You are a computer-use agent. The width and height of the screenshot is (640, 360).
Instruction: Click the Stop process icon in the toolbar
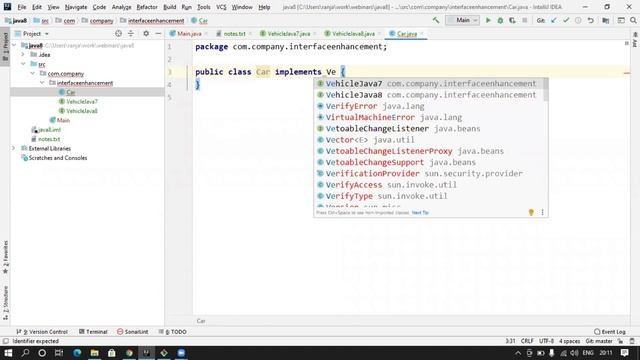pos(525,20)
